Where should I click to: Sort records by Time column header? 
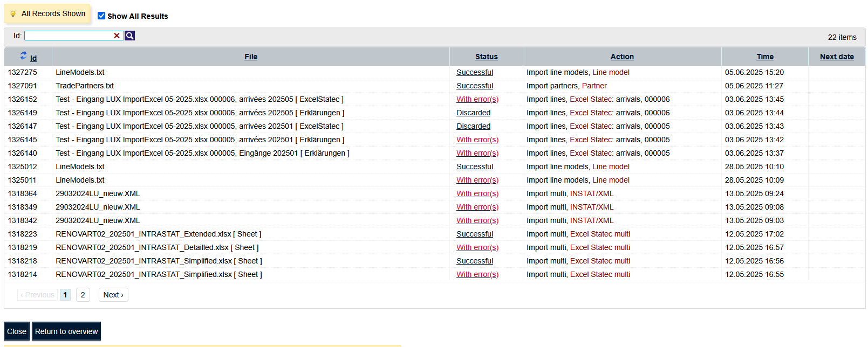click(x=764, y=57)
